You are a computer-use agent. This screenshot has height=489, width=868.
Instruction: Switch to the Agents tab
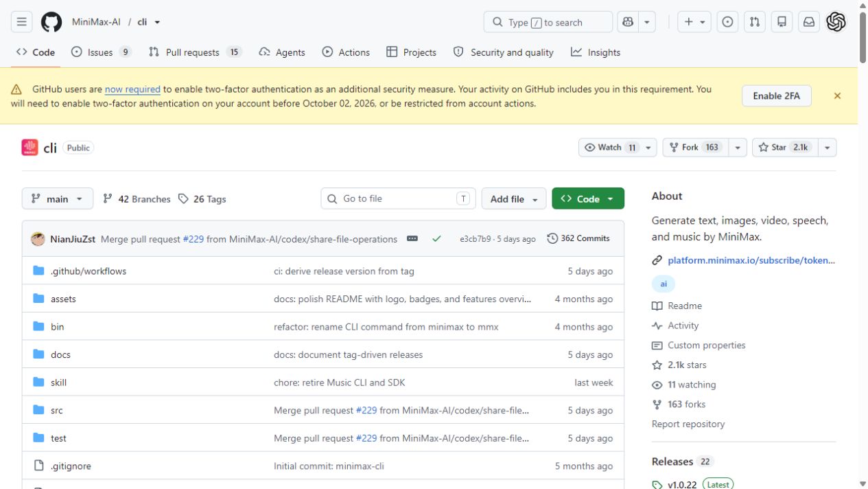tap(282, 52)
